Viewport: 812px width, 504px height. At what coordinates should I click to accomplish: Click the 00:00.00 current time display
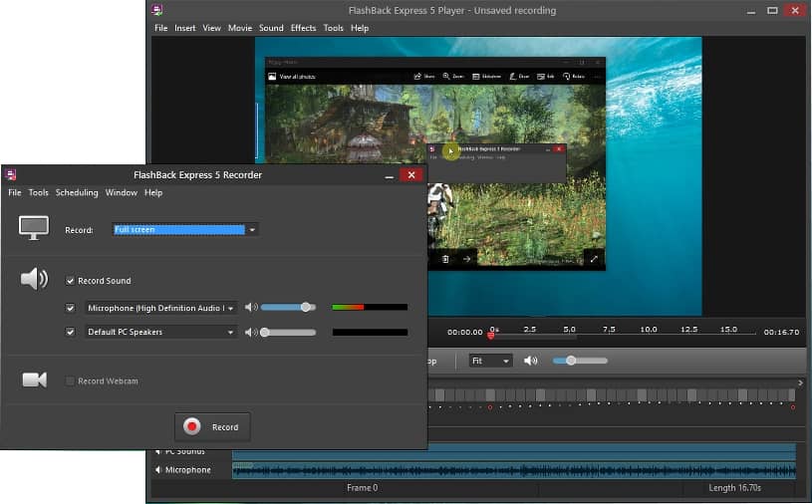click(465, 333)
